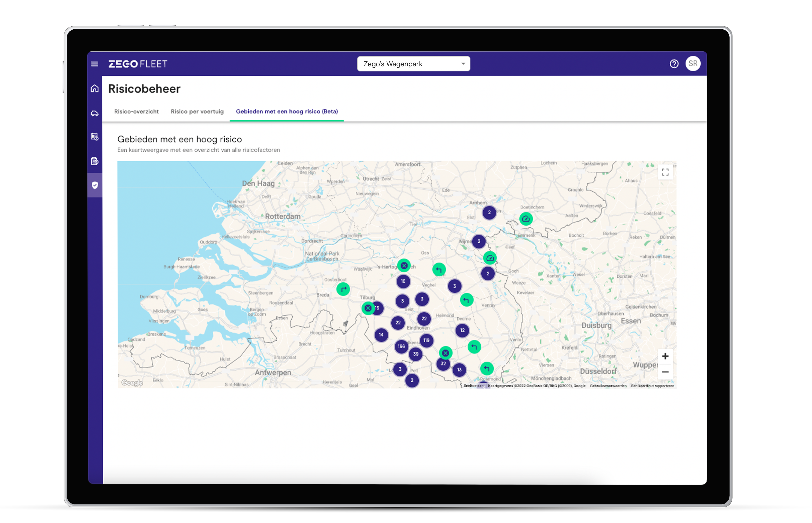812x523 pixels.
Task: Switch to Risico per voertuig tab
Action: pos(197,111)
